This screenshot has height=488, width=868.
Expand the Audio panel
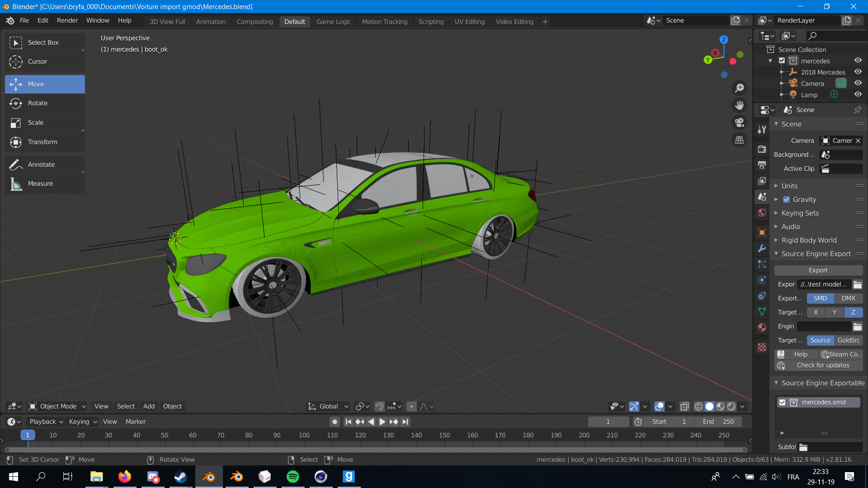pos(790,226)
